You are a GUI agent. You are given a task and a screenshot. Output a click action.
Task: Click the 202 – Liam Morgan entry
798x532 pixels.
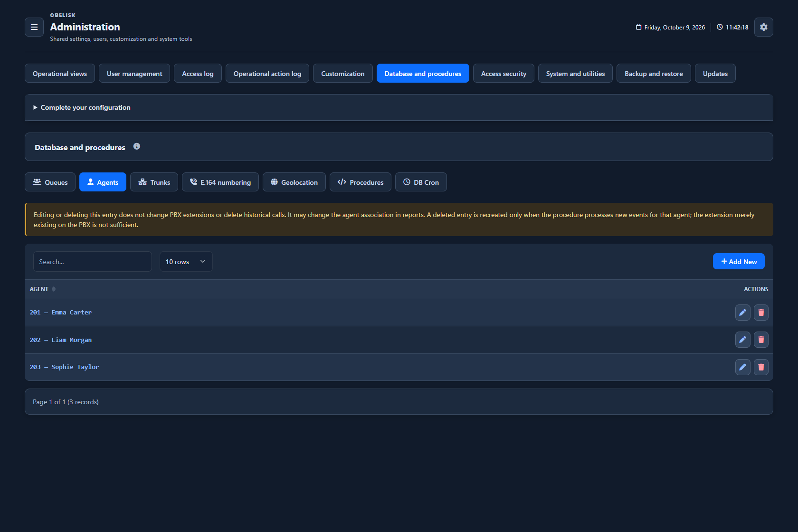click(x=61, y=340)
